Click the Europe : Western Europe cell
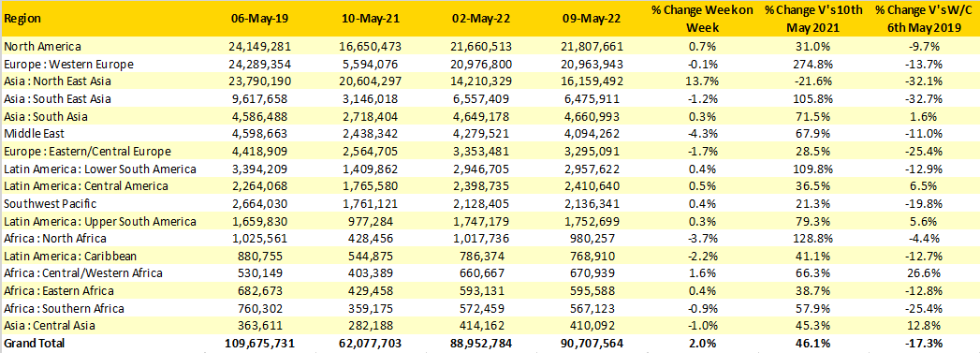Screen dimensions: 980x353 click(x=68, y=64)
